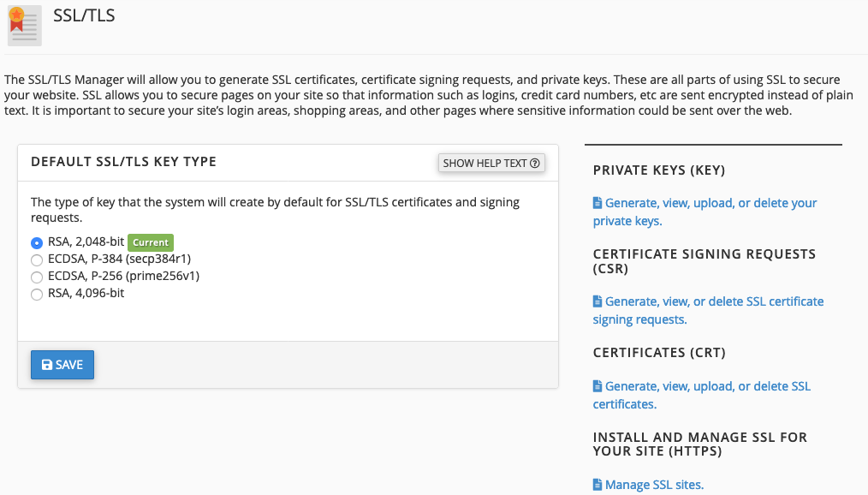Click the document icon beside private keys link
The width and height of the screenshot is (868, 495).
(597, 203)
